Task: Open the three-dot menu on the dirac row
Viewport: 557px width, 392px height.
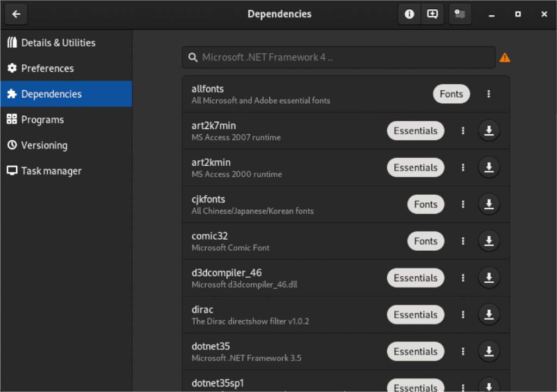Action: click(x=463, y=314)
